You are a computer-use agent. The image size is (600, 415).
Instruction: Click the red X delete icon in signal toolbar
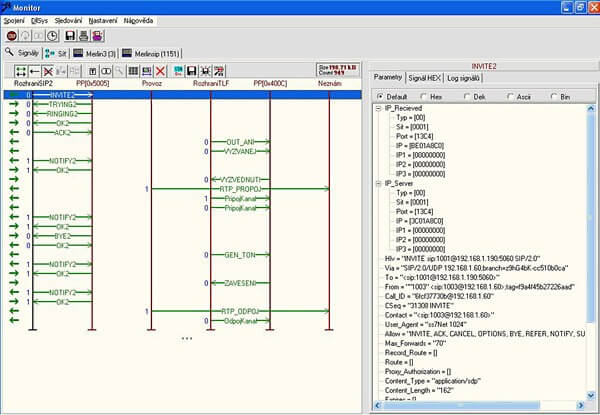[x=161, y=71]
